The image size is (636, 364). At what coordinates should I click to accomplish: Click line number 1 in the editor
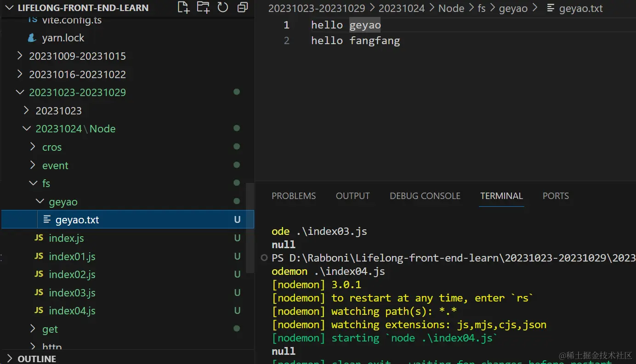click(x=286, y=25)
